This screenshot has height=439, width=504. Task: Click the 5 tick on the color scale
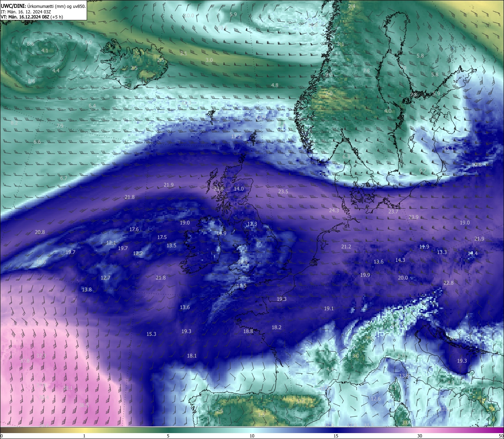click(168, 436)
